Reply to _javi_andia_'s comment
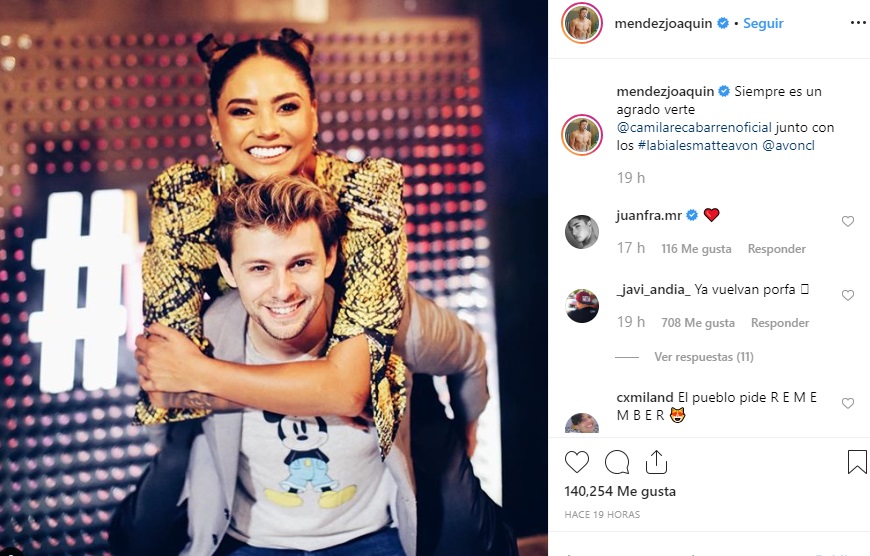This screenshot has height=556, width=870. (780, 323)
